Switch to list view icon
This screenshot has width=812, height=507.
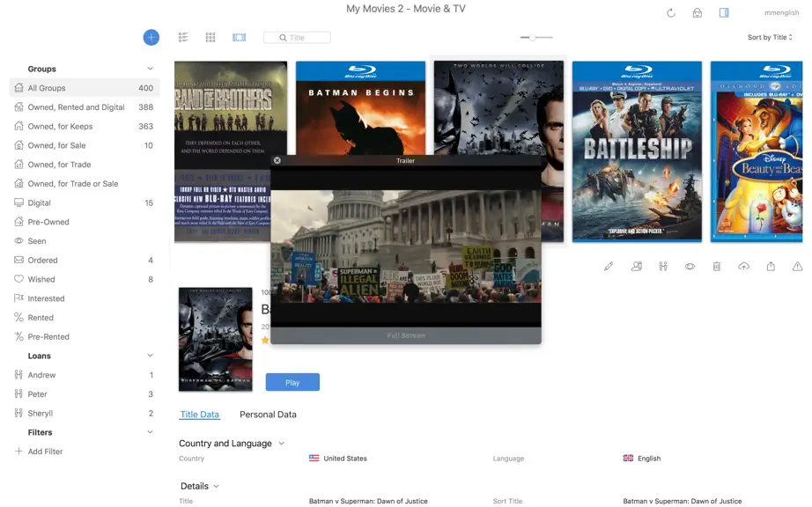tap(183, 37)
